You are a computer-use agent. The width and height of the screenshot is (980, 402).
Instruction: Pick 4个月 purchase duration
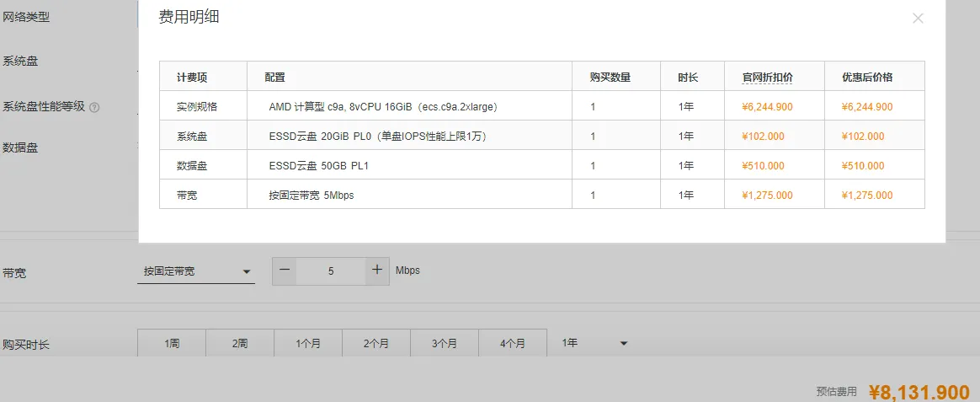(x=513, y=343)
